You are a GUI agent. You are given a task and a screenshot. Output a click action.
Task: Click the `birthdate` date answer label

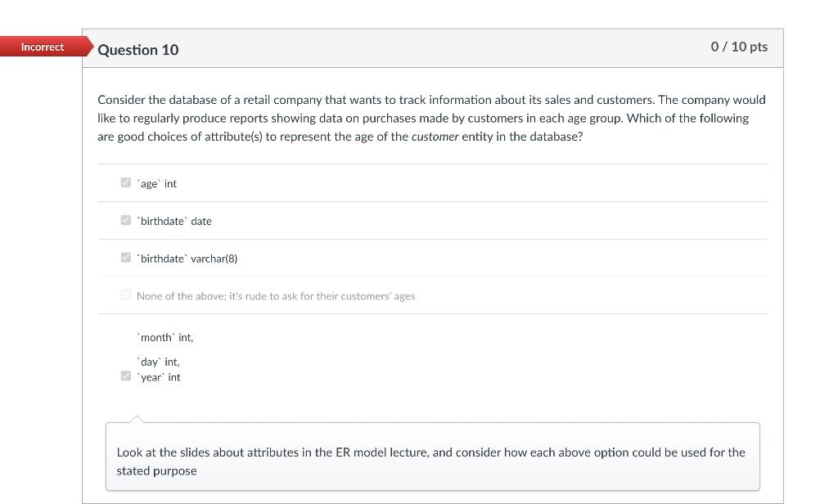click(x=174, y=222)
